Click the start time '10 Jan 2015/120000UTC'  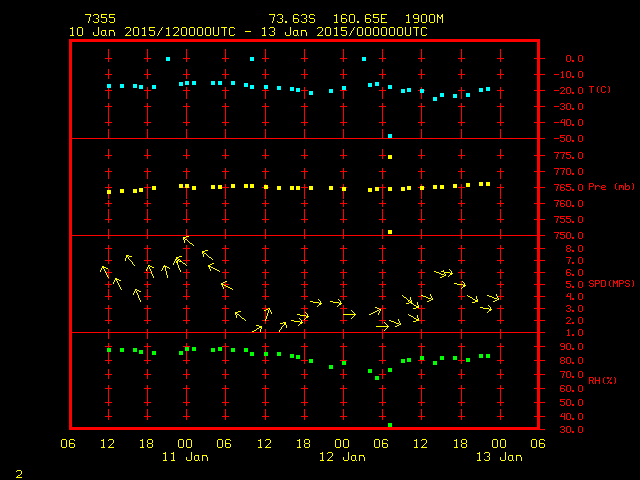click(152, 32)
